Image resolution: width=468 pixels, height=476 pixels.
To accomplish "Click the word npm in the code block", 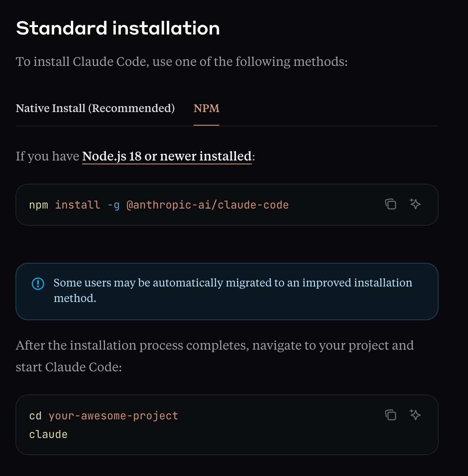I will 39,205.
